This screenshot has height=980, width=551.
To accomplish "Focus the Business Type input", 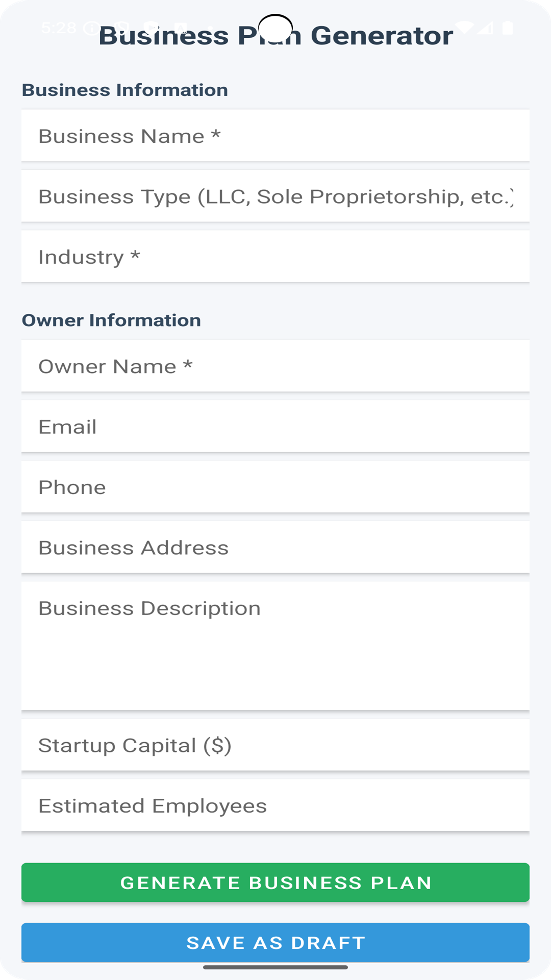I will click(x=275, y=197).
